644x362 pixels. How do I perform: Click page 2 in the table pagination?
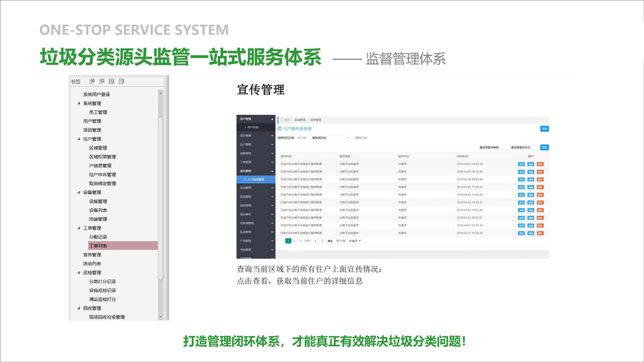294,241
